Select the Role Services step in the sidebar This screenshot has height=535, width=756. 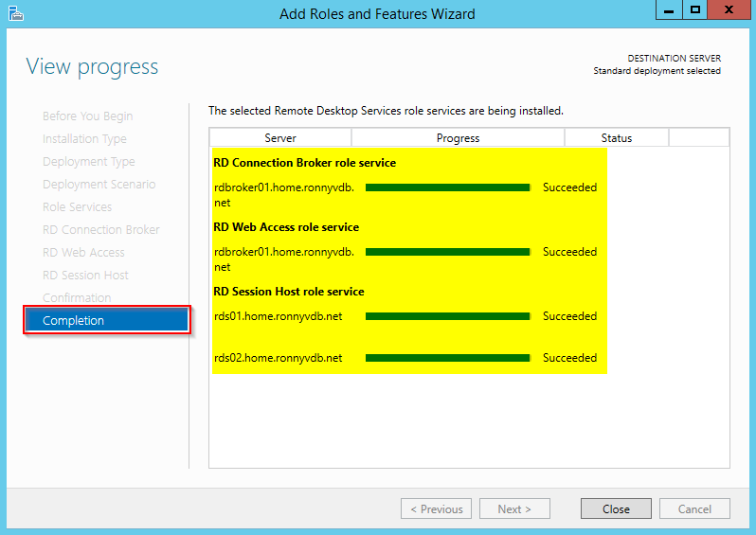tap(77, 206)
